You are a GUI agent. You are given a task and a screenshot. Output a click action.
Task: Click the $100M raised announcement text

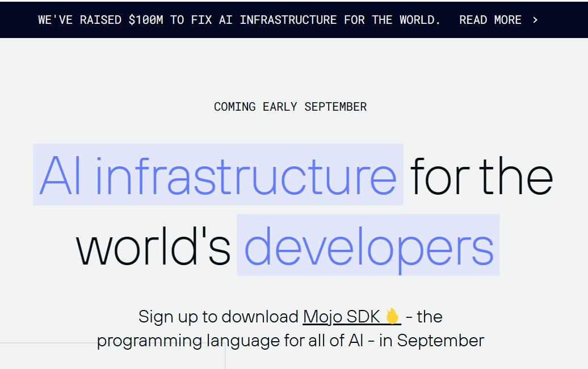[240, 19]
